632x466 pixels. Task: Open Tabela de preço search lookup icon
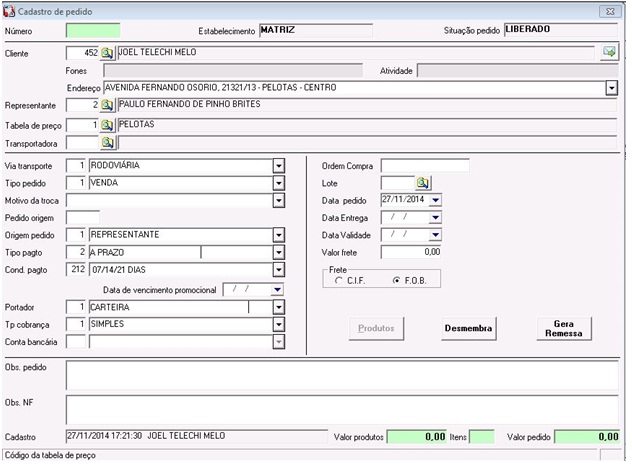pyautogui.click(x=107, y=125)
